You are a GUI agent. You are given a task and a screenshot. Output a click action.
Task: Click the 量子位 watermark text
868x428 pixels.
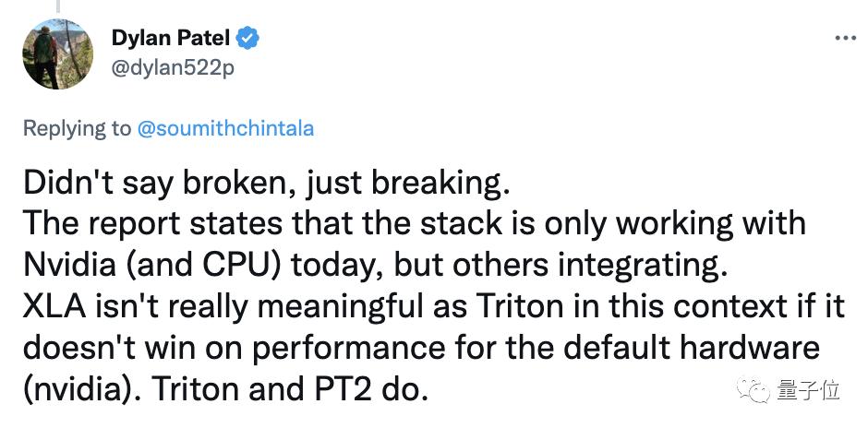[808, 390]
